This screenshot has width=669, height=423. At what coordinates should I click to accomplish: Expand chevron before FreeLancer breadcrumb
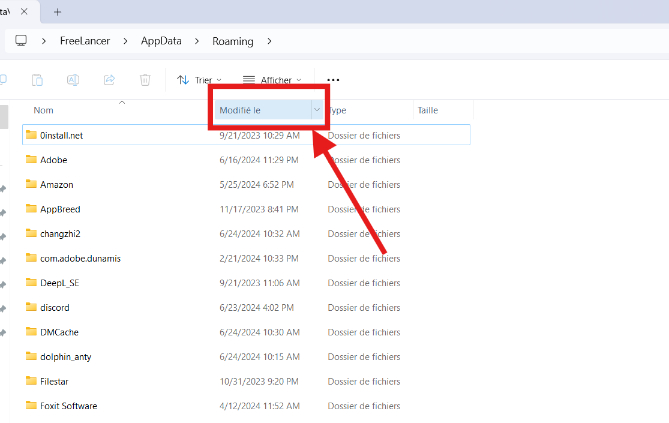click(44, 41)
